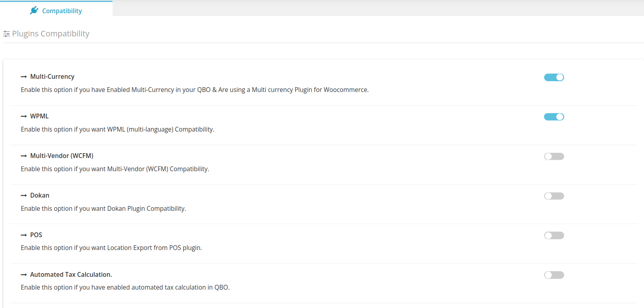Open the Compatibility tab
This screenshot has width=644, height=308.
56,9
